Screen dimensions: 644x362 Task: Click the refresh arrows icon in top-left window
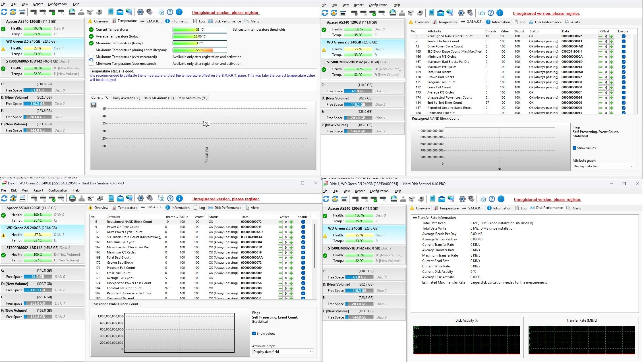(4, 12)
